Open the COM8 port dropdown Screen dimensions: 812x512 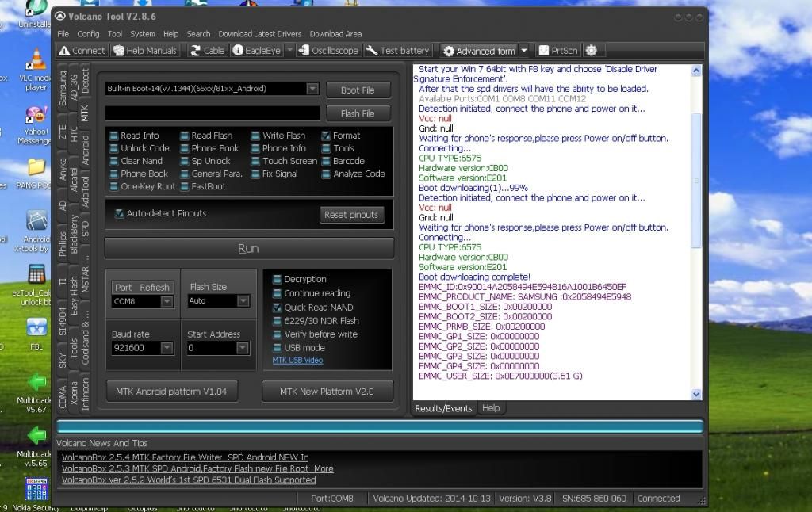pos(167,301)
